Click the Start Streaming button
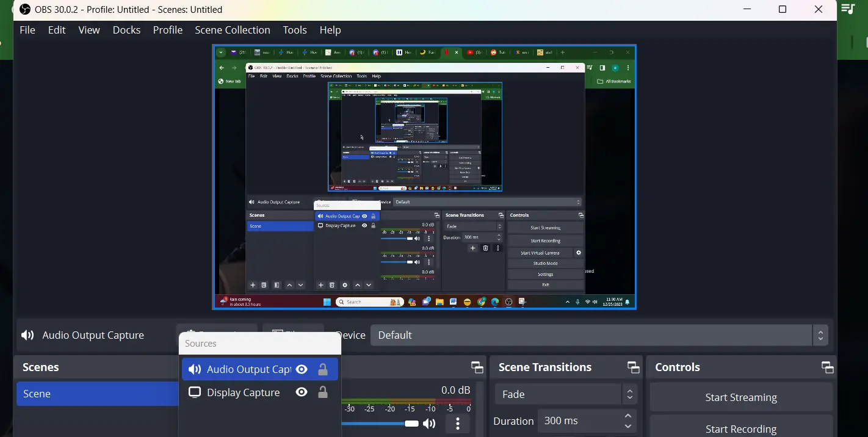 click(740, 397)
